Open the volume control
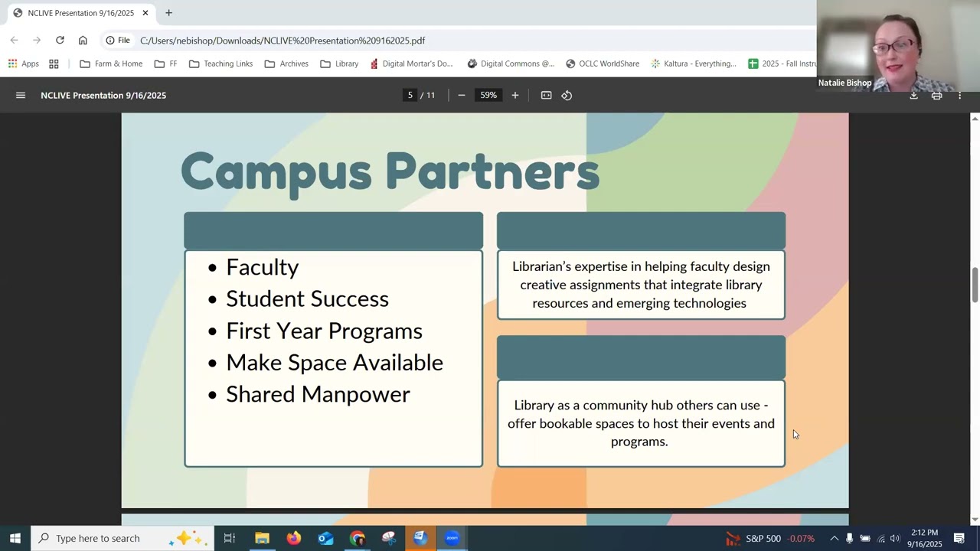Viewport: 980px width, 551px height. [x=895, y=538]
